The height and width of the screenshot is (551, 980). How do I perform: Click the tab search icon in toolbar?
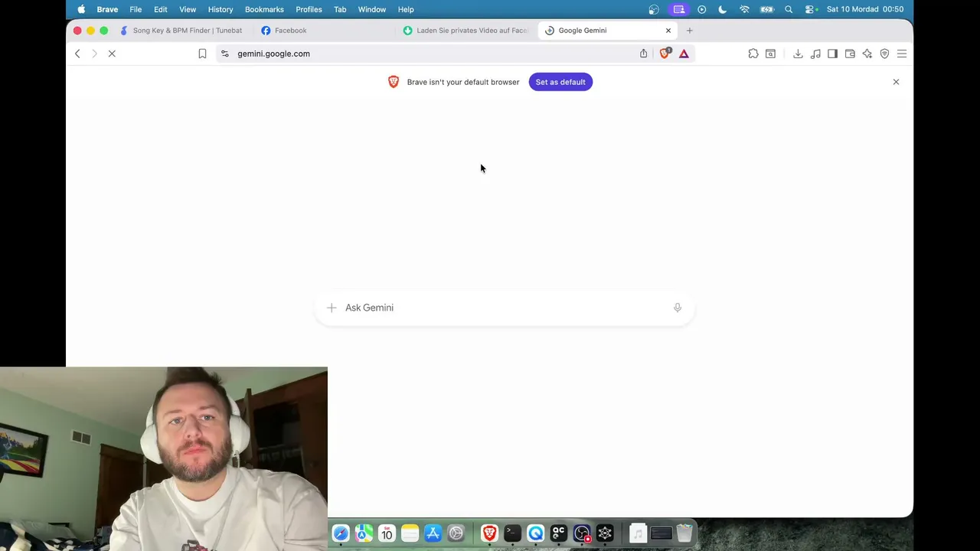click(x=770, y=54)
